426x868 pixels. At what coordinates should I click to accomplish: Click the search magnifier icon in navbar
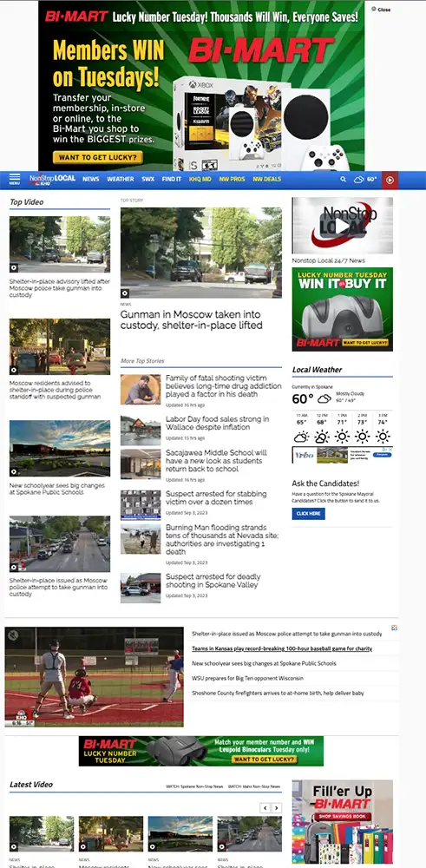coord(343,180)
